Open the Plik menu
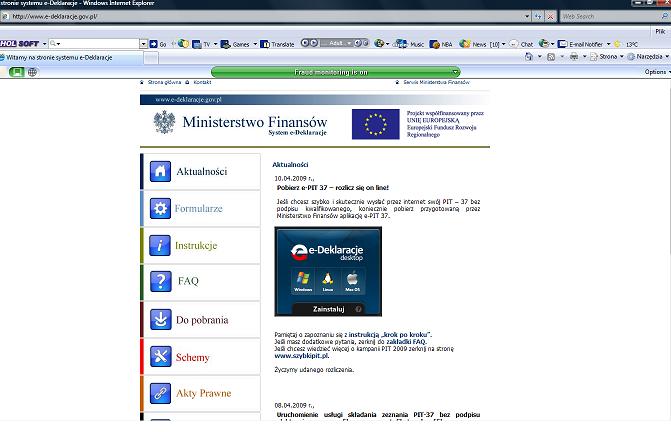The image size is (671, 432). (660, 31)
